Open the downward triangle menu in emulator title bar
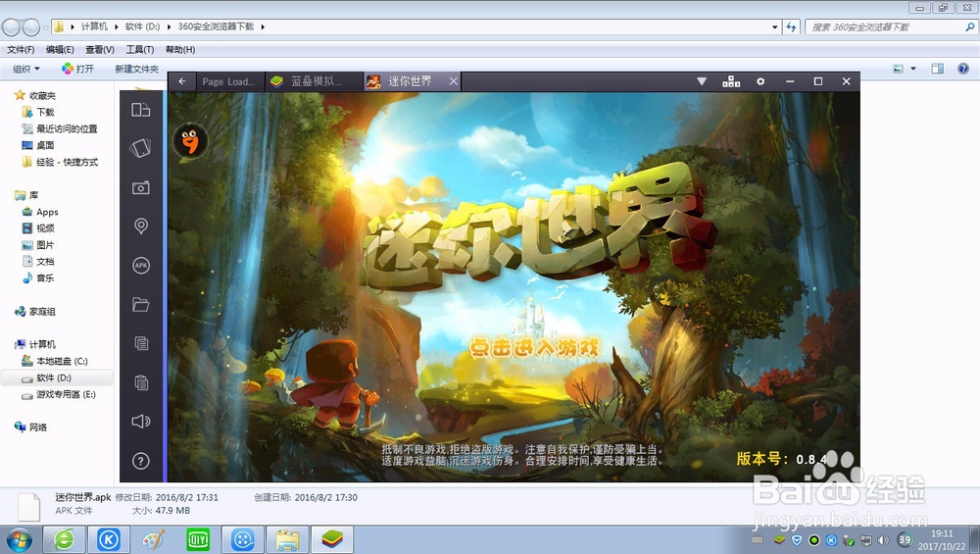The width and height of the screenshot is (980, 554). point(702,81)
